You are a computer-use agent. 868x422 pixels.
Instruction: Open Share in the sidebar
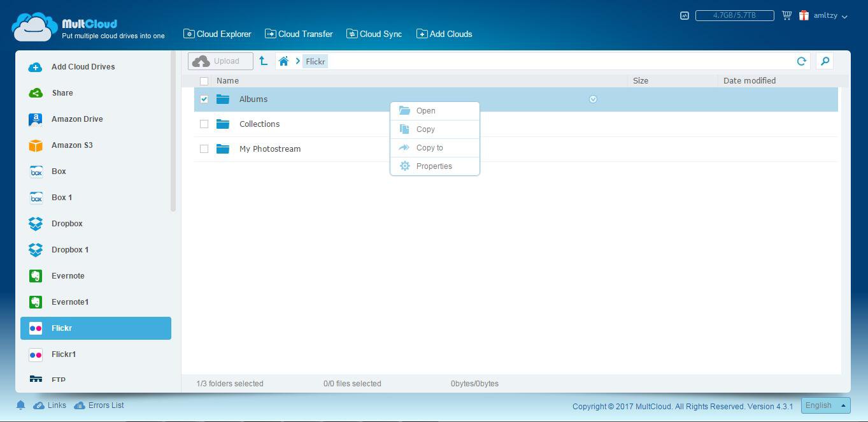click(96, 93)
